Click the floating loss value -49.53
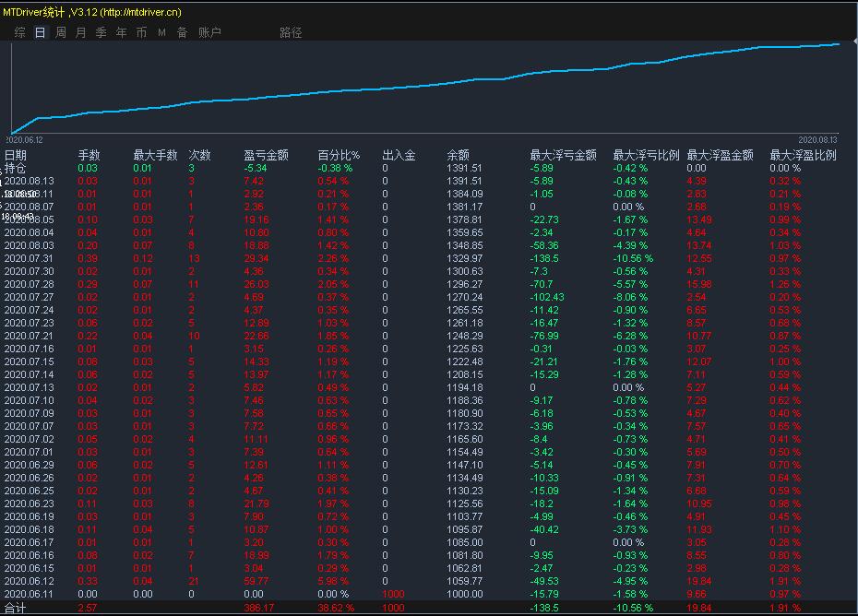Image resolution: width=858 pixels, height=616 pixels. click(x=544, y=581)
